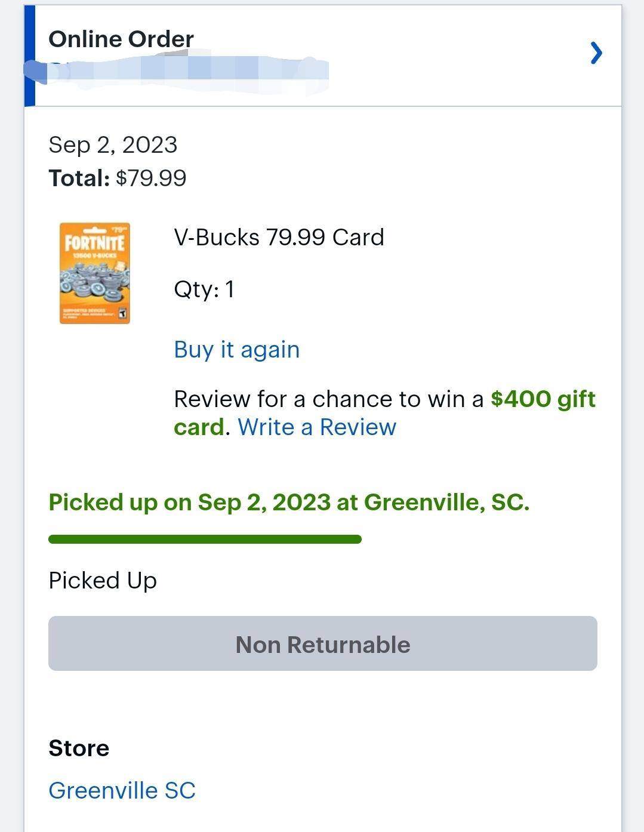Open the Online Order header
This screenshot has width=644, height=832.
pos(121,39)
